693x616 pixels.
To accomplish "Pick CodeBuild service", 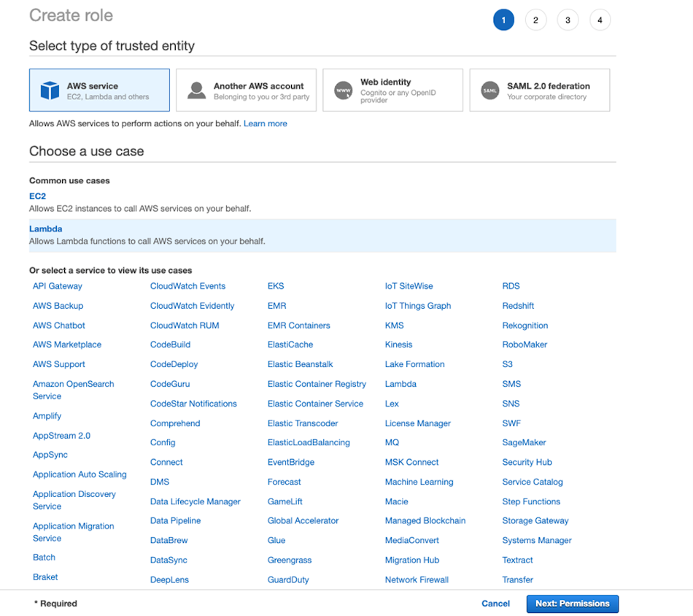I will tap(170, 344).
